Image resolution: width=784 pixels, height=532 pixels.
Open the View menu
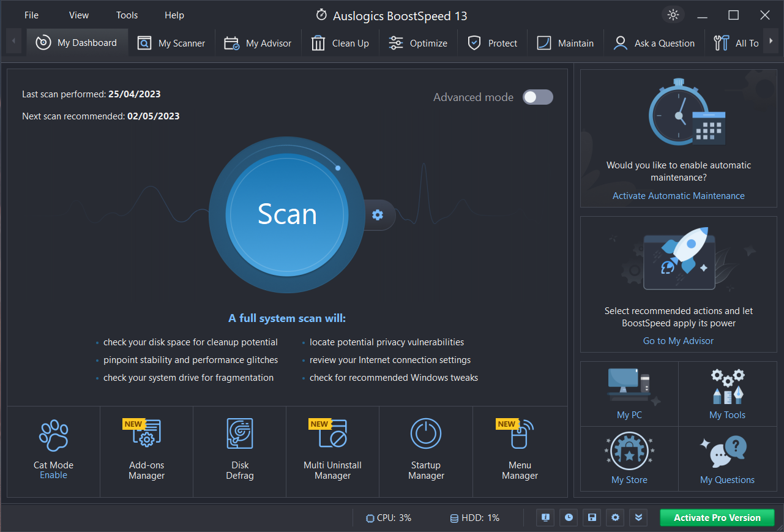pyautogui.click(x=79, y=15)
